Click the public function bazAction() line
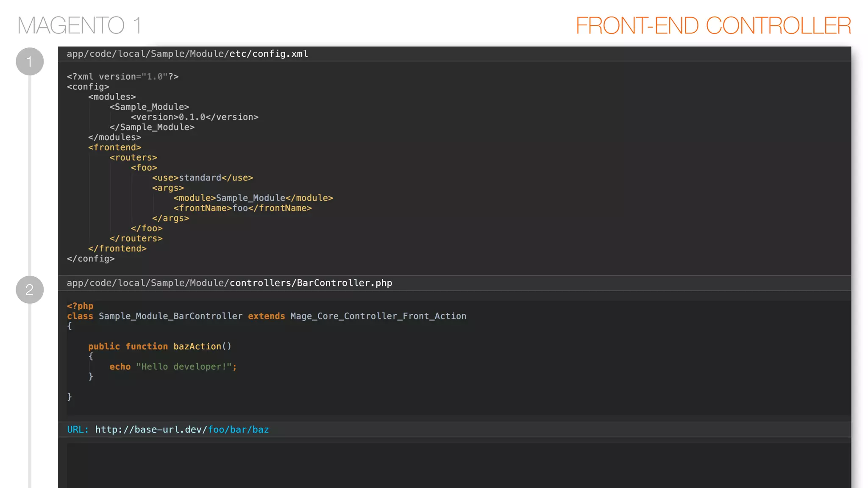Image resolution: width=868 pixels, height=488 pixels. point(160,347)
